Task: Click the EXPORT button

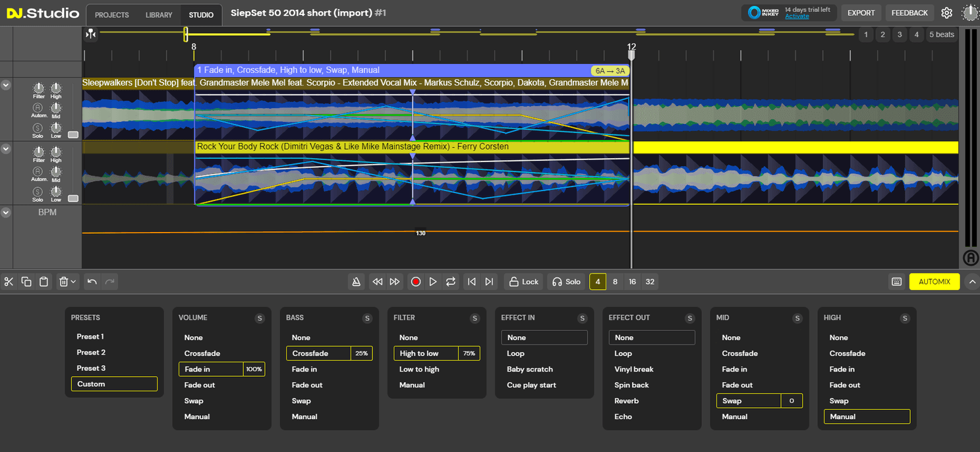Action: click(861, 13)
